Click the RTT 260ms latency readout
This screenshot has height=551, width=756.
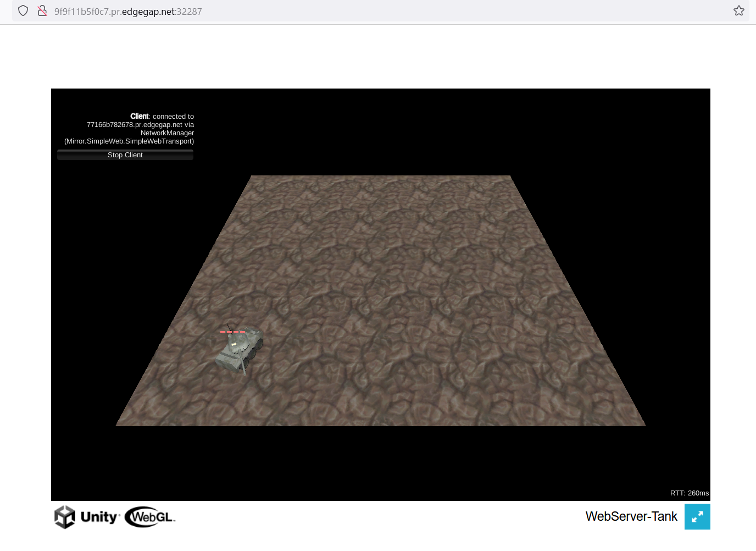point(689,493)
